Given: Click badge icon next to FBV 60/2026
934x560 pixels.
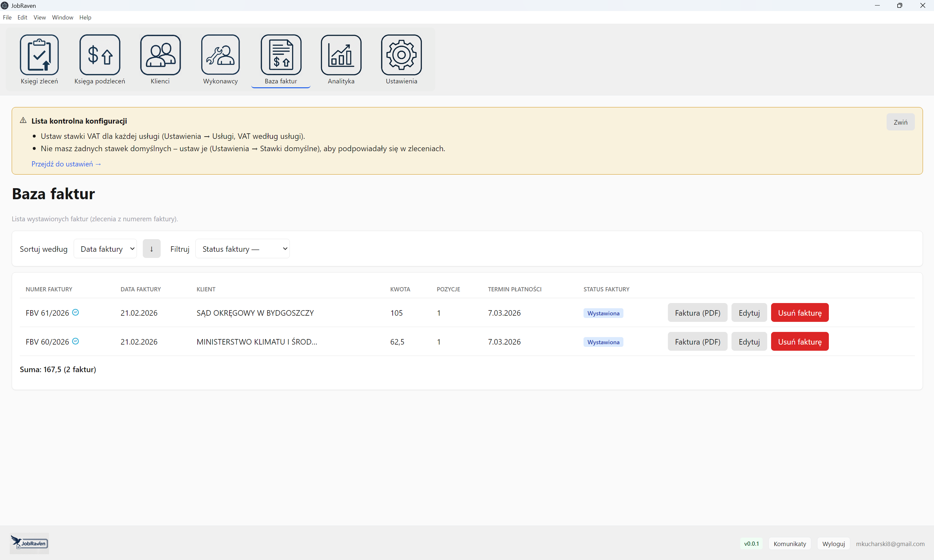Looking at the screenshot, I should click(76, 341).
